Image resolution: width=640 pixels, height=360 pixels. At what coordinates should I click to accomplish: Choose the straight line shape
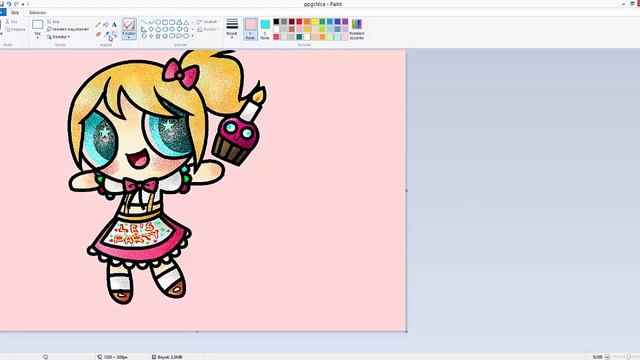(x=144, y=22)
